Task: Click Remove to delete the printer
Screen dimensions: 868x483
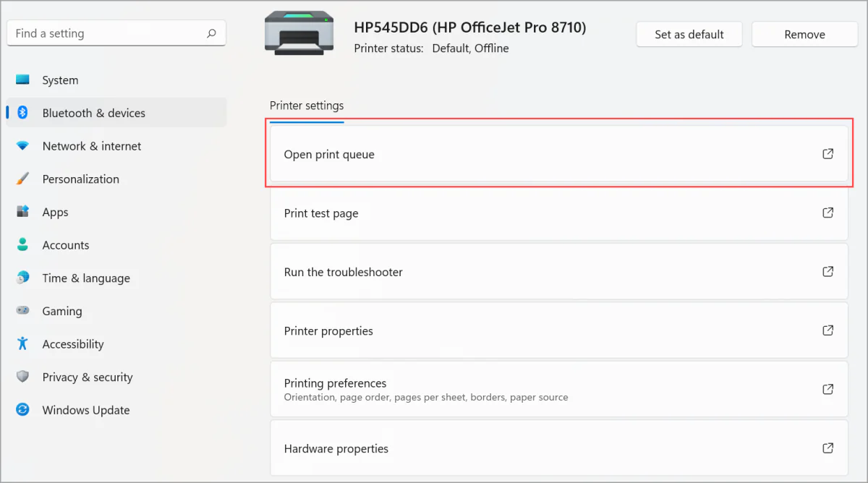Action: coord(804,34)
